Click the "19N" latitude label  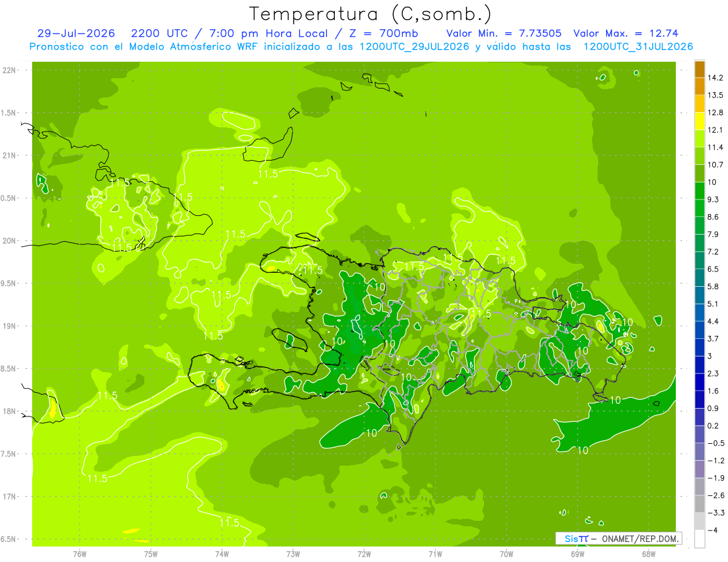coord(10,326)
